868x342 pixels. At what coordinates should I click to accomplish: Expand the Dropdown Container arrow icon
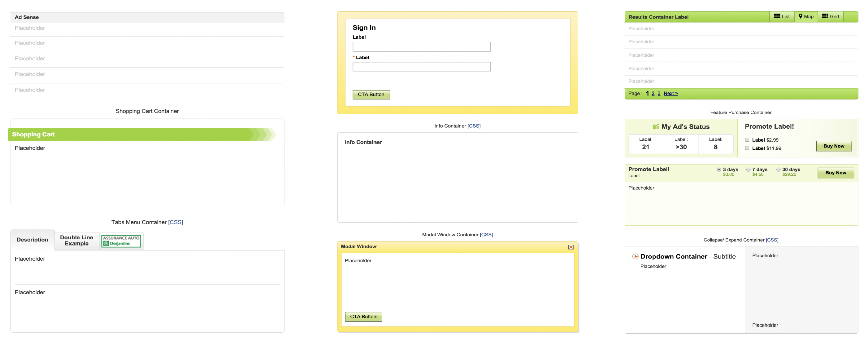coord(635,257)
